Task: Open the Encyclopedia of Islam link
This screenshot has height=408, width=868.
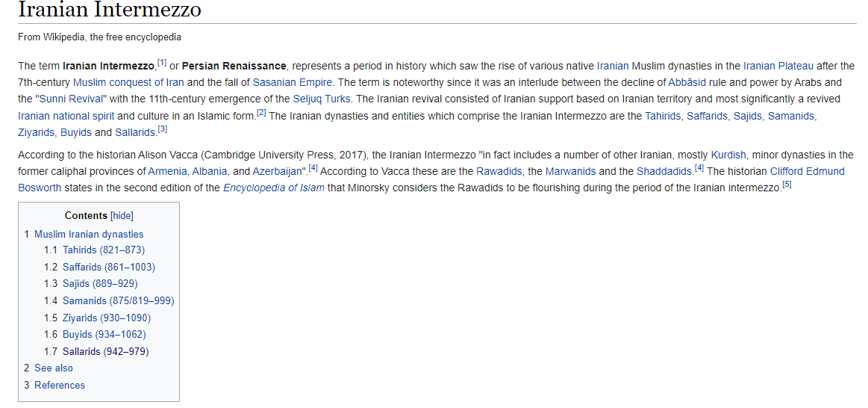Action: point(274,188)
